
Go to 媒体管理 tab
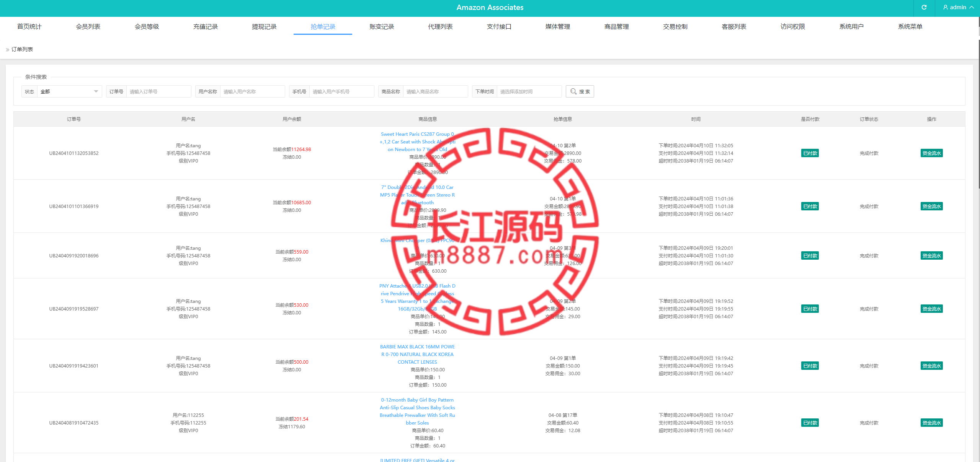(x=558, y=26)
